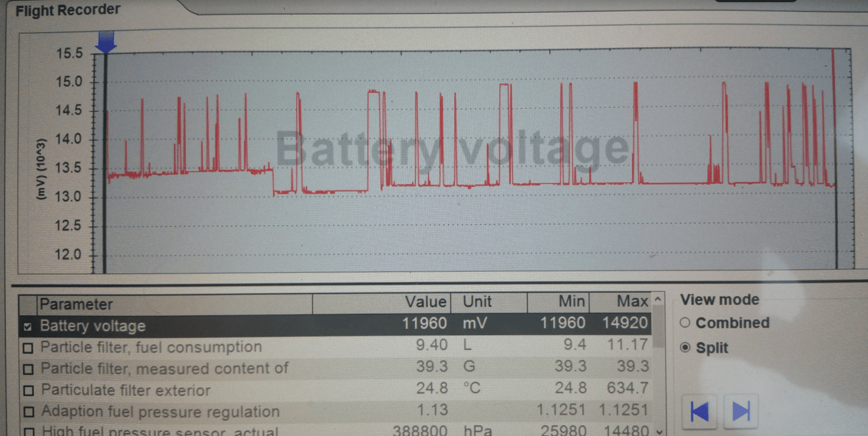The width and height of the screenshot is (868, 436).
Task: Select the Battery voltage row
Action: click(335, 325)
